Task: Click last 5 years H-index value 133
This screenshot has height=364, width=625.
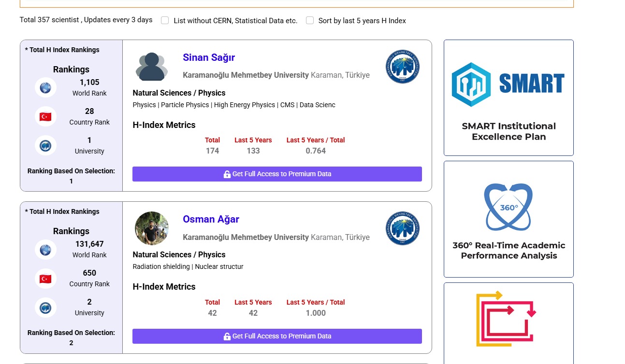Action: (x=253, y=151)
